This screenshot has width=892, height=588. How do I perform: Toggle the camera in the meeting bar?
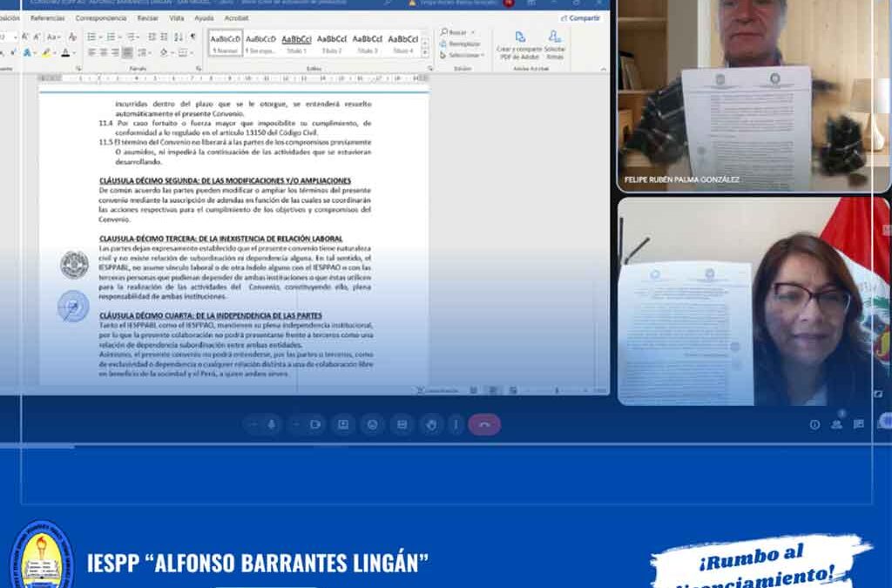tap(314, 424)
